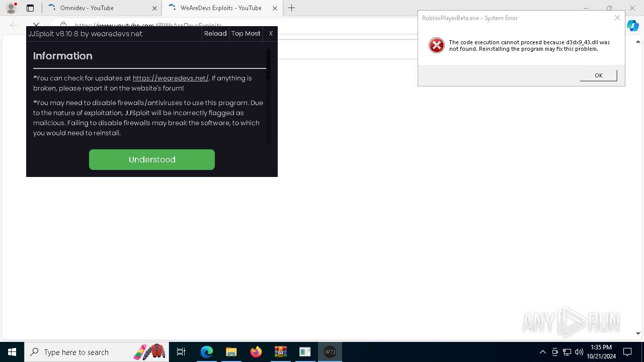644x362 pixels.
Task: Click the green Understood button
Action: (152, 159)
